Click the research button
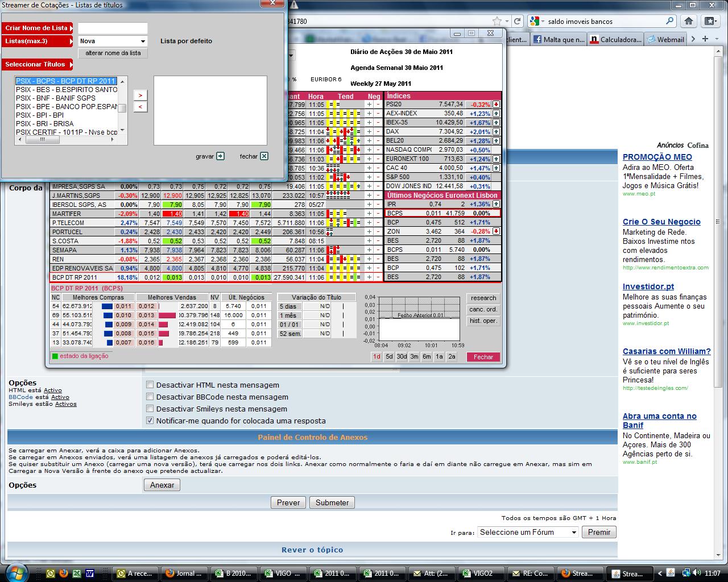This screenshot has height=582, width=728. click(x=483, y=298)
